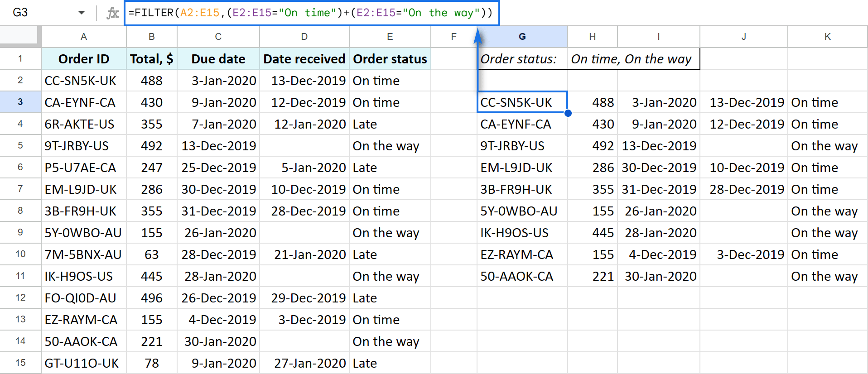Click date received 29-Dec-2019
The height and width of the screenshot is (374, 868).
(x=304, y=298)
